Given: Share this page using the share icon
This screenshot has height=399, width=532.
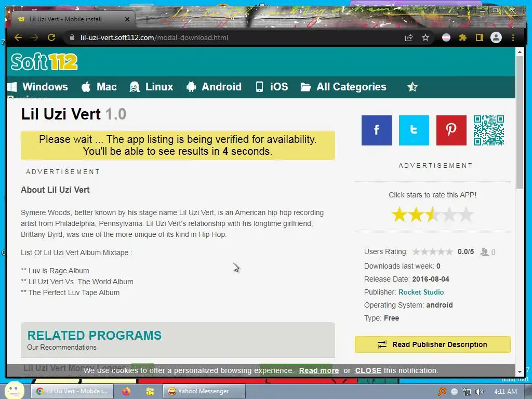Looking at the screenshot, I should (409, 37).
